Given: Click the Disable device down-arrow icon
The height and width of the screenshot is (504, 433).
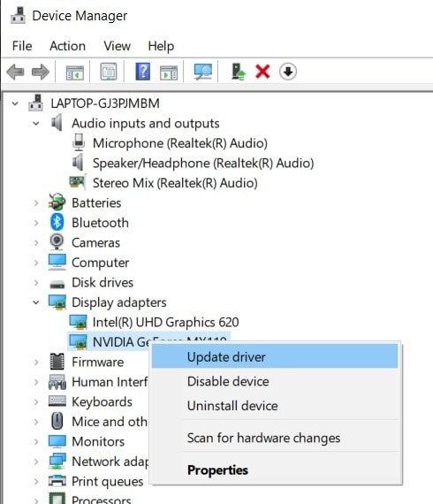Looking at the screenshot, I should pos(288,72).
